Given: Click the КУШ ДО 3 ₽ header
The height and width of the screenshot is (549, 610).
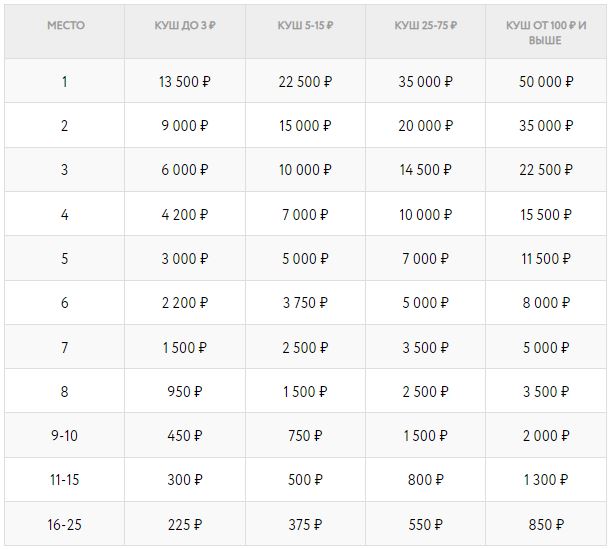Looking at the screenshot, I should 185,24.
